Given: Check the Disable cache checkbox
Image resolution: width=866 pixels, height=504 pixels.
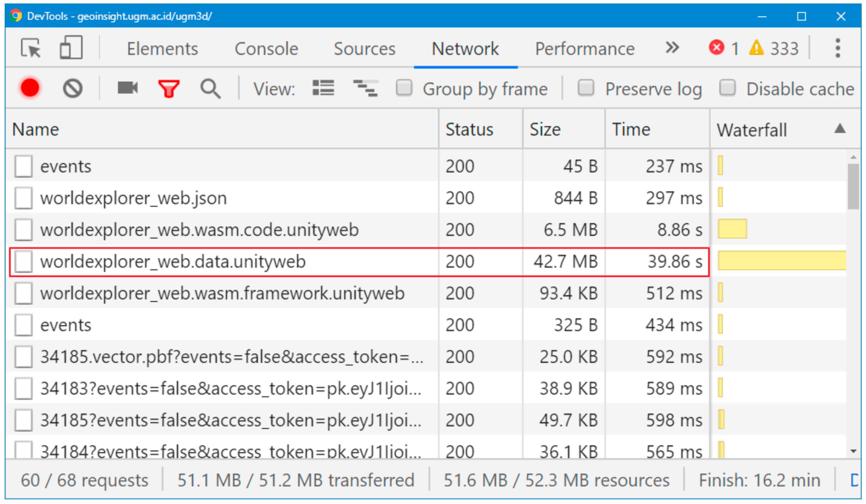Looking at the screenshot, I should (x=728, y=88).
